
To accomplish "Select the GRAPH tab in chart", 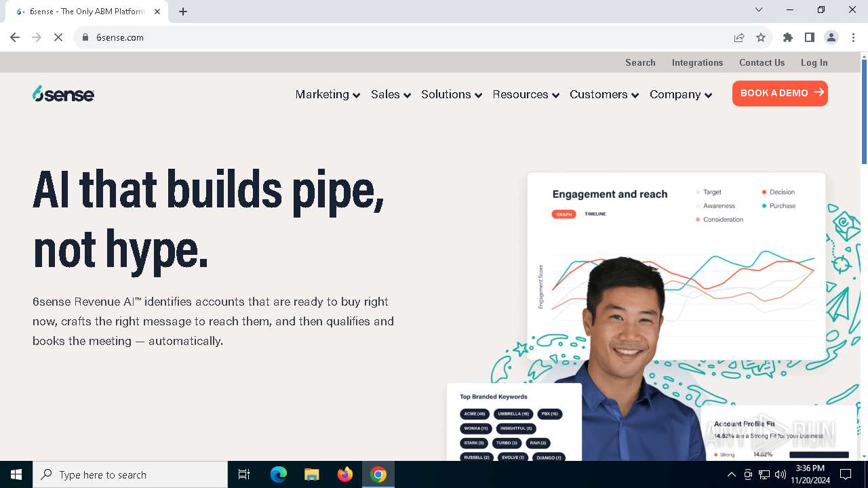I will pyautogui.click(x=564, y=214).
